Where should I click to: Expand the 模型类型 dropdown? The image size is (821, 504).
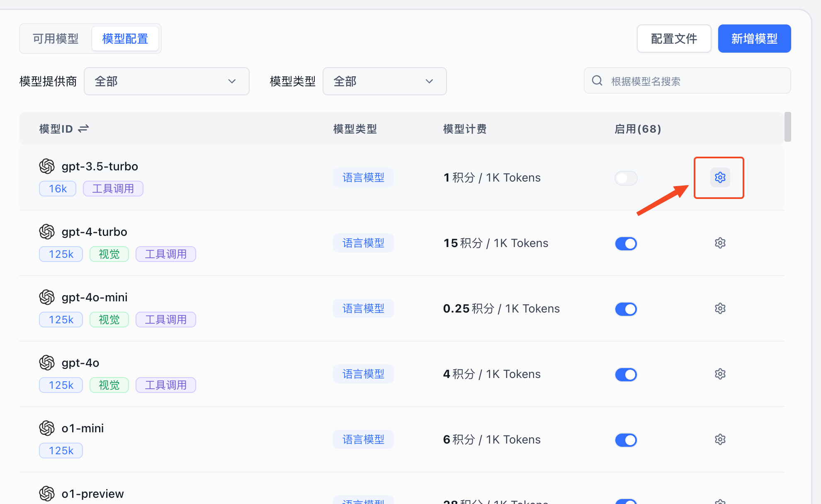pyautogui.click(x=384, y=81)
